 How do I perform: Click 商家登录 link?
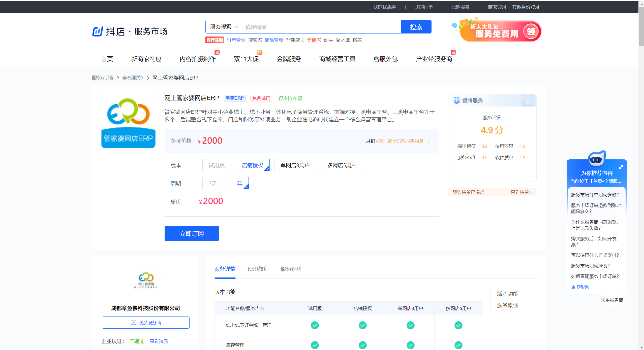(497, 7)
